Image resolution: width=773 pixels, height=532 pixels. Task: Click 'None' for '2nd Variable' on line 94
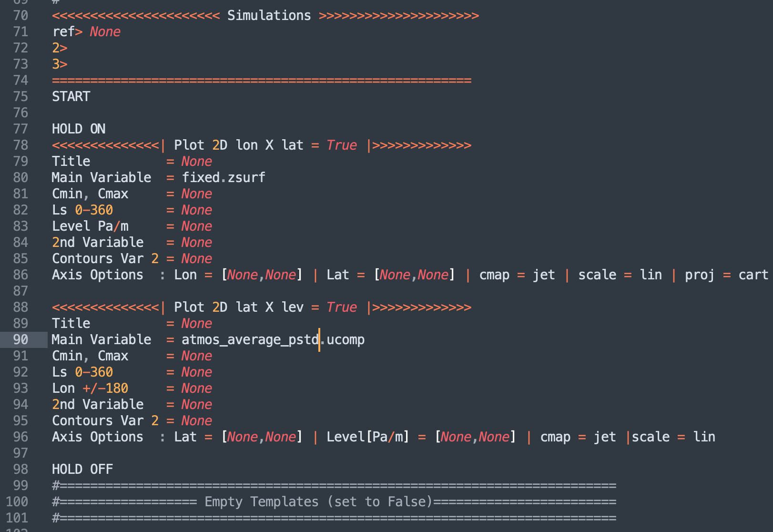click(197, 405)
